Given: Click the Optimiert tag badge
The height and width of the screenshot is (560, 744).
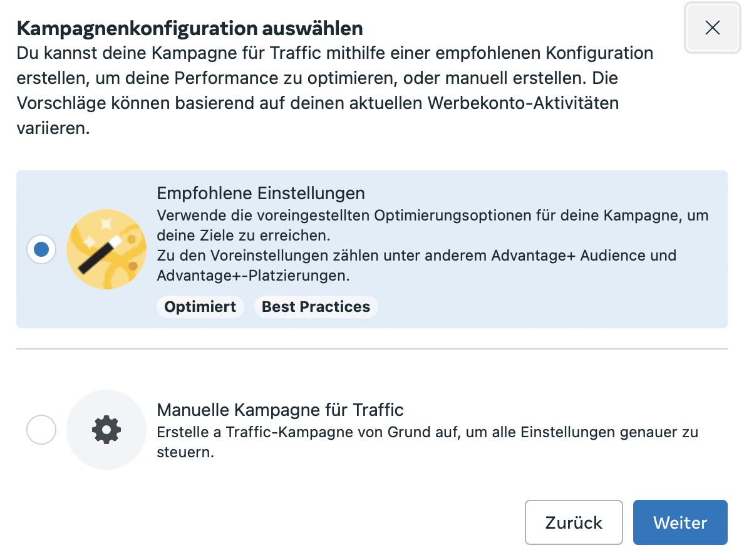Looking at the screenshot, I should click(200, 306).
